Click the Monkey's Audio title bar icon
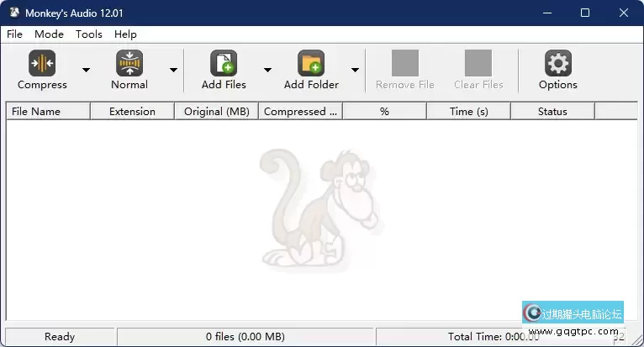This screenshot has width=644, height=347. coord(13,13)
